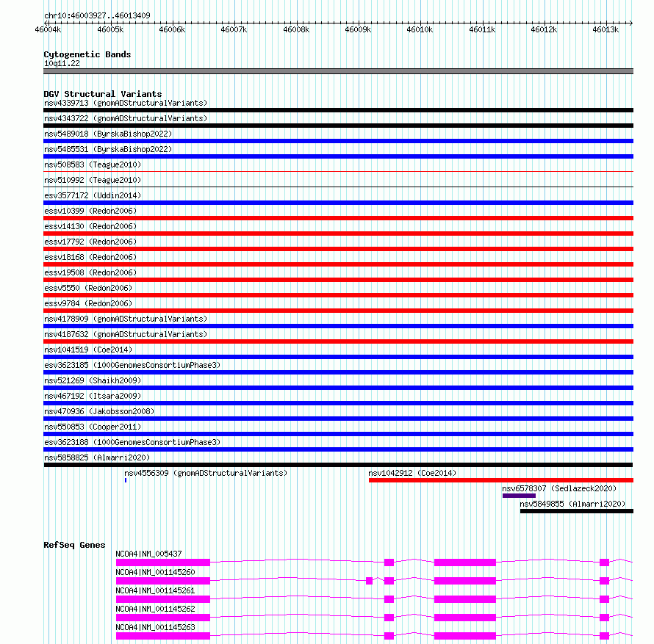Image resolution: width=654 pixels, height=644 pixels.
Task: Open nsv5858825 (Almarri2020) variant
Action: (x=97, y=457)
